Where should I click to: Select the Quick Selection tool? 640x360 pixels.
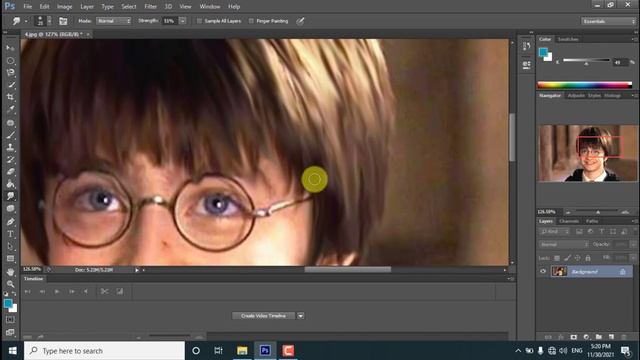click(10, 85)
